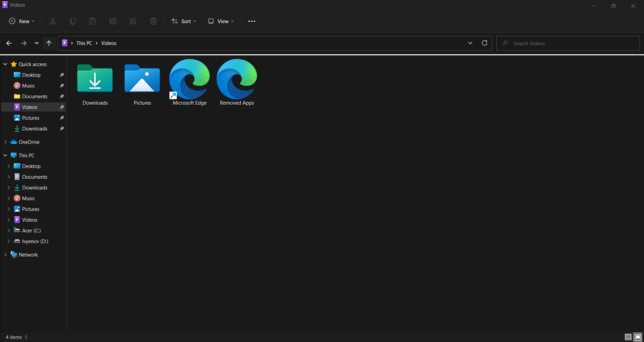Select Downloads in Quick access
The height and width of the screenshot is (342, 644).
[x=35, y=128]
